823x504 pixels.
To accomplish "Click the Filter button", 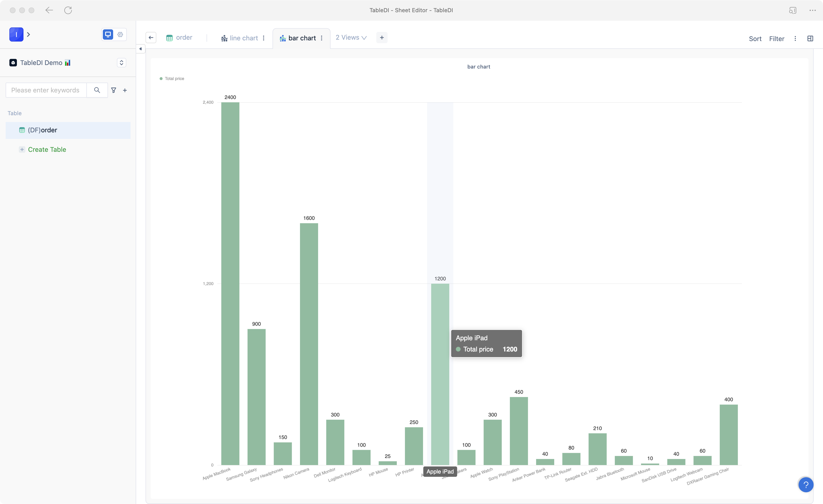I will pos(777,39).
